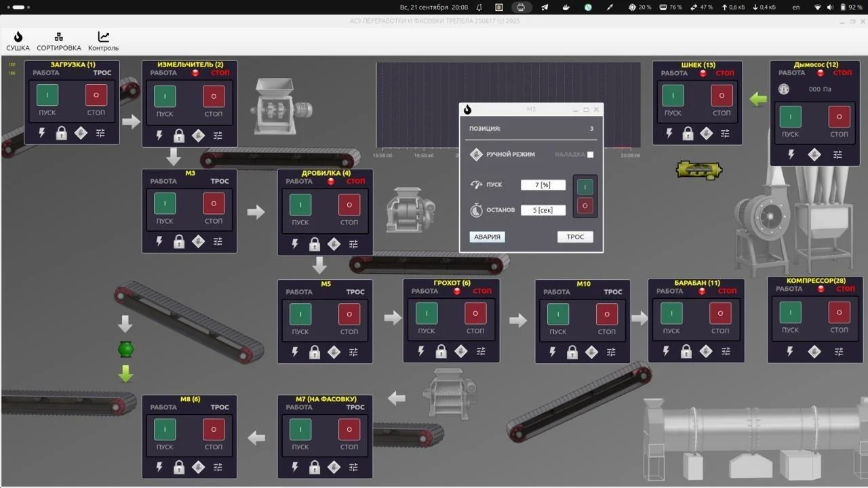Switch to the СОРТИРОВКА tab
This screenshot has width=868, height=488.
pos(59,41)
